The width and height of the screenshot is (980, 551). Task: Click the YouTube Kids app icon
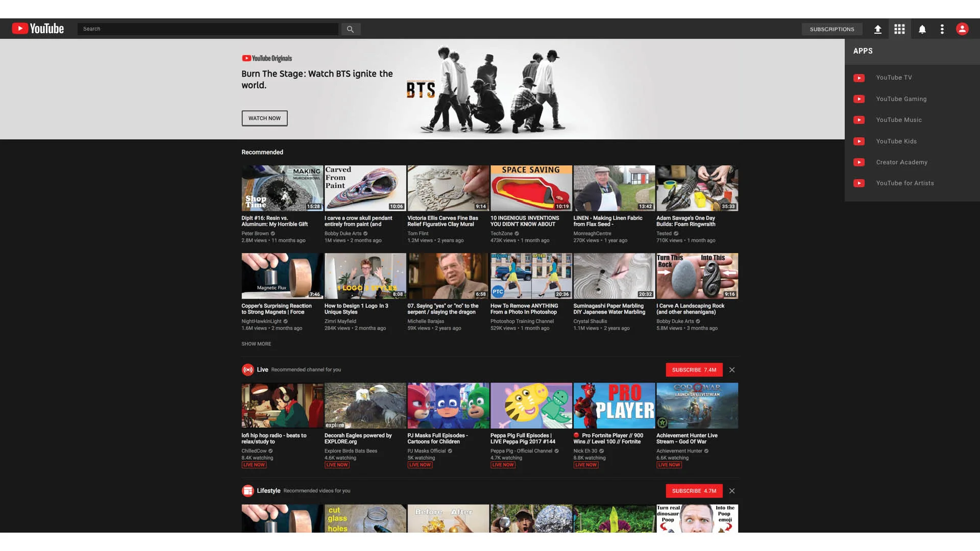pos(859,141)
